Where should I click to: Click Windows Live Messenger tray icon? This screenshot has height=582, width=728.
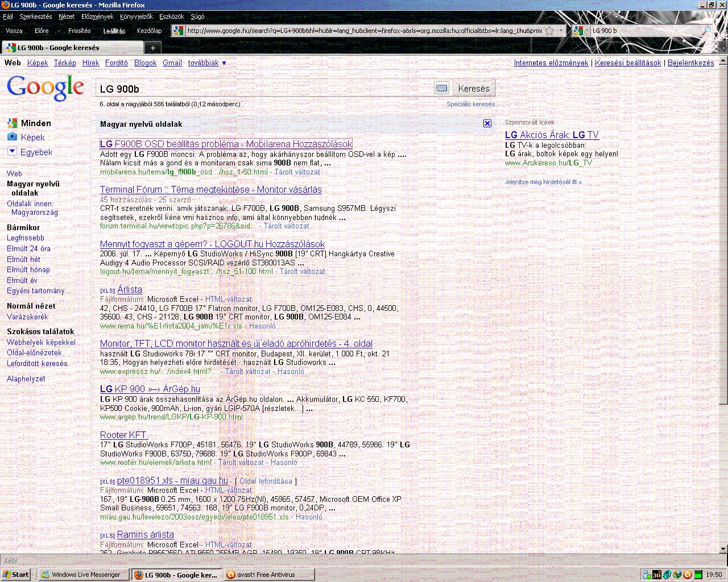(647, 575)
